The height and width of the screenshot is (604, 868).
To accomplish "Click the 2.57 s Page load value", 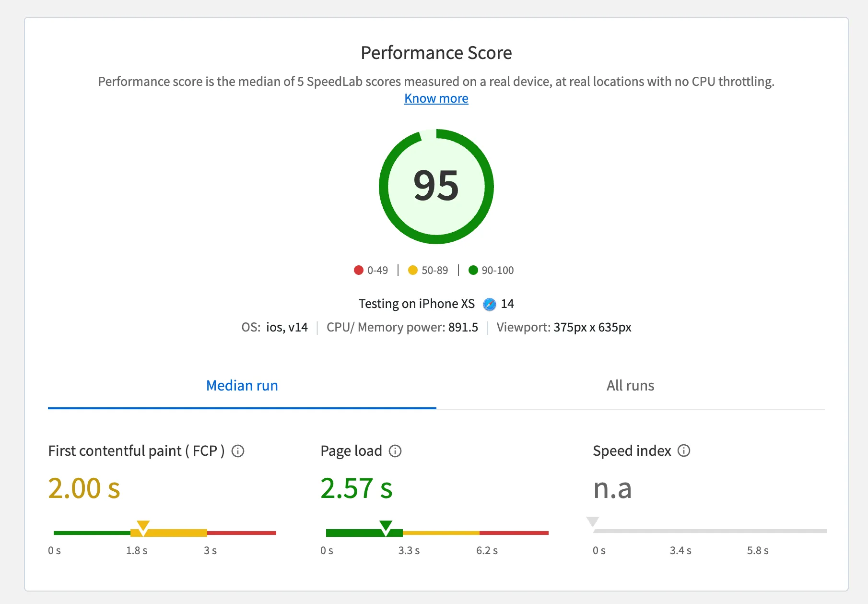I will click(x=356, y=488).
